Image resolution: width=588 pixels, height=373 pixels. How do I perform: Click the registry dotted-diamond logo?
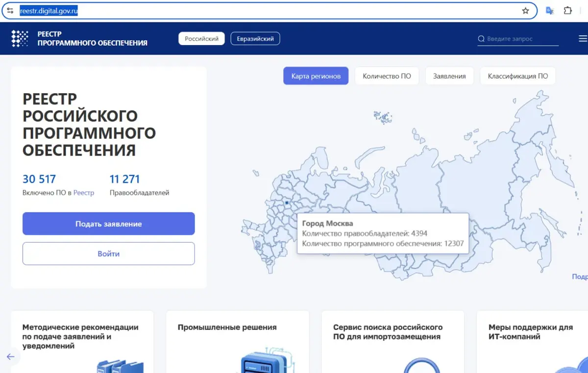click(20, 38)
